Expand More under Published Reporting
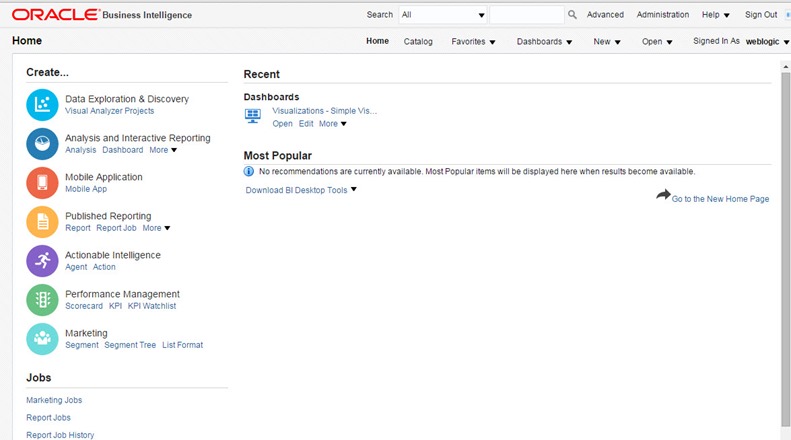 click(156, 228)
